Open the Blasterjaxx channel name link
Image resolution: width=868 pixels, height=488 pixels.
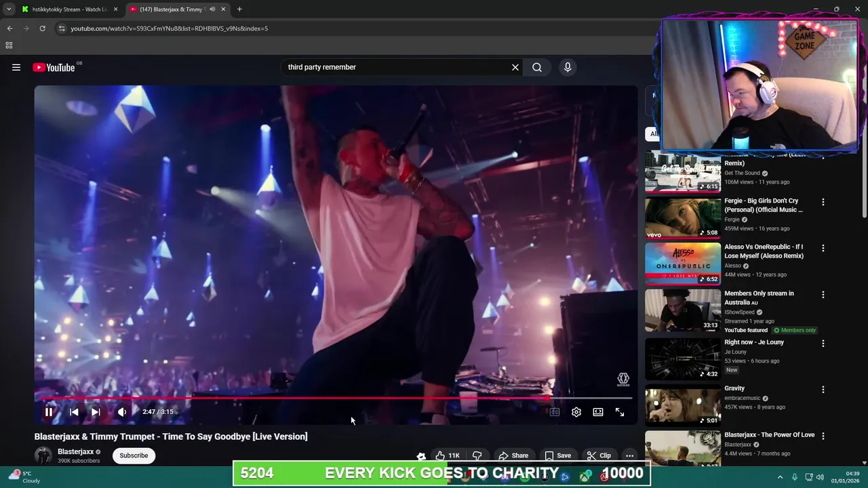(75, 451)
